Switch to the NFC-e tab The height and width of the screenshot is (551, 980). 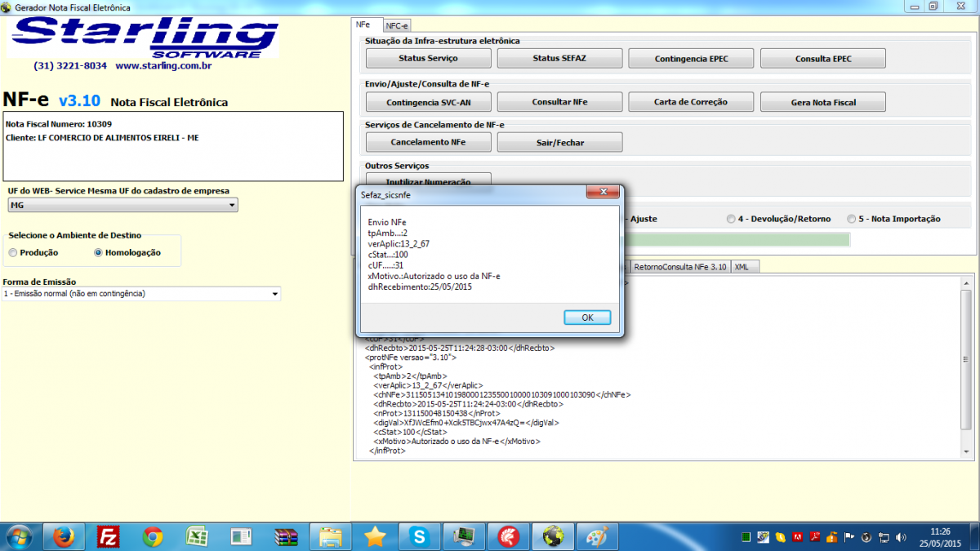[397, 26]
